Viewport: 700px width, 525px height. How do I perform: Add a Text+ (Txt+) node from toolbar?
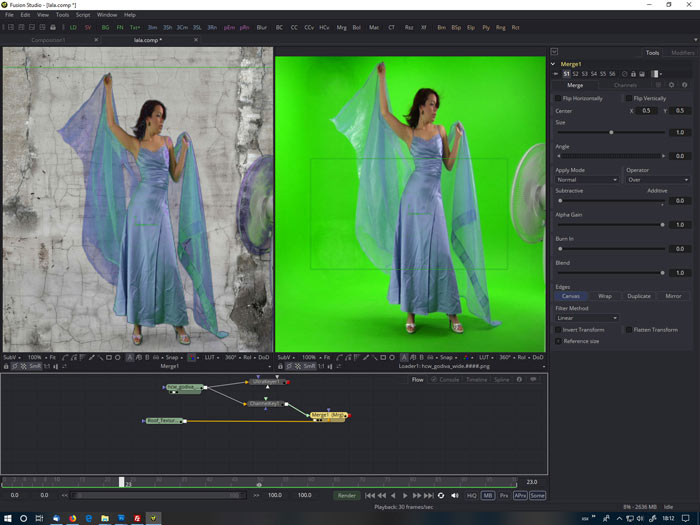pos(135,27)
